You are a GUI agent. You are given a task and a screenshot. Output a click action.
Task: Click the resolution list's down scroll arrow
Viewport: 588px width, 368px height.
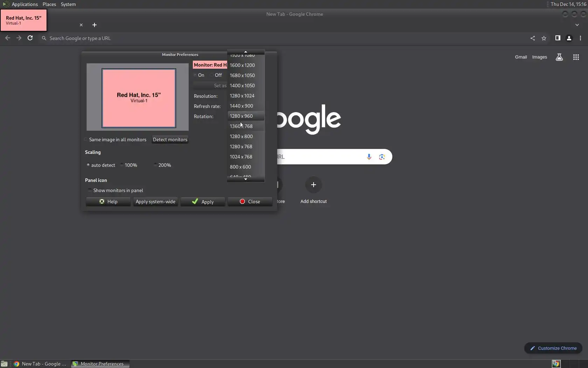246,179
